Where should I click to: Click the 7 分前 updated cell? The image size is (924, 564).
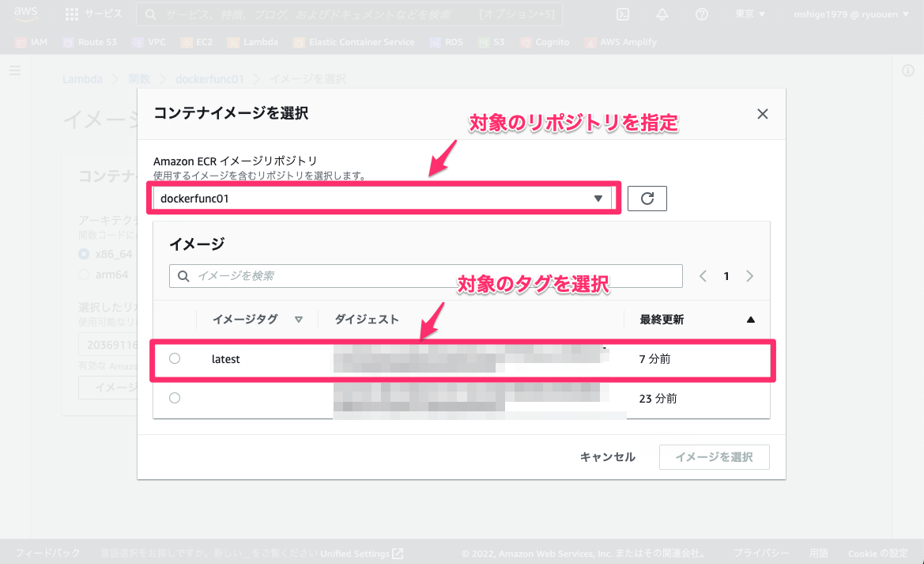654,358
